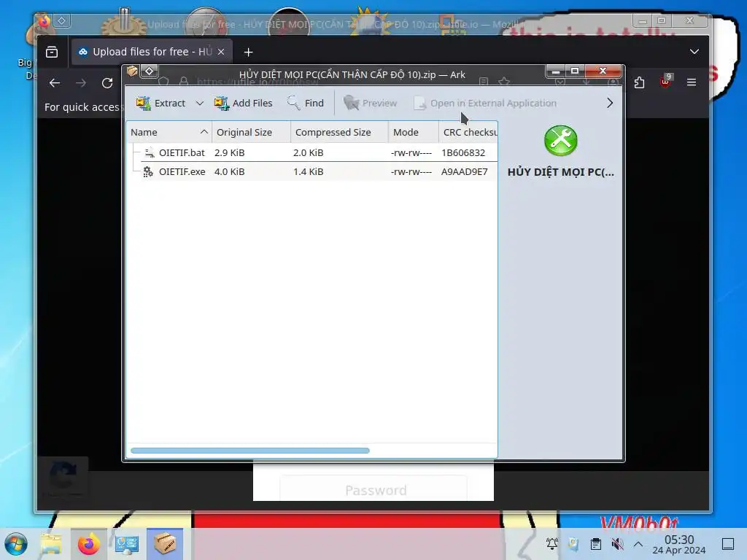Viewport: 747px width, 560px height.
Task: Expand the Ark toolbar overflow chevron
Action: (610, 103)
